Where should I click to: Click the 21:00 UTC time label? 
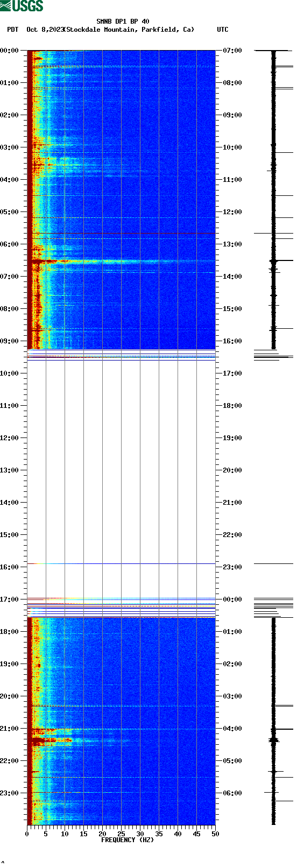click(232, 503)
